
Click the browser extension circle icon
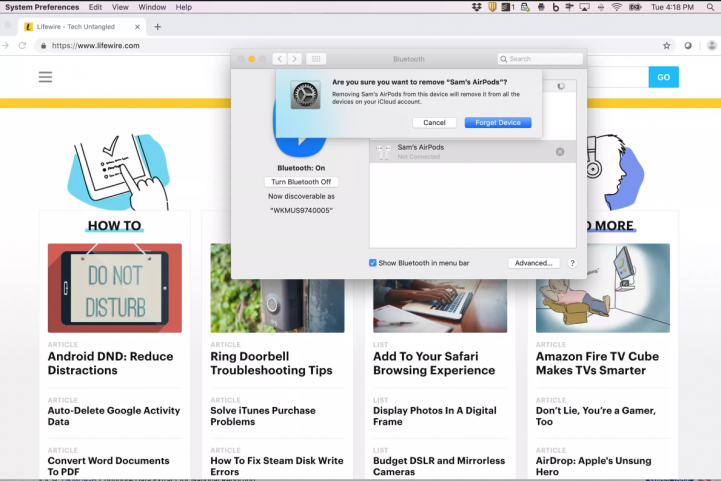click(x=688, y=46)
